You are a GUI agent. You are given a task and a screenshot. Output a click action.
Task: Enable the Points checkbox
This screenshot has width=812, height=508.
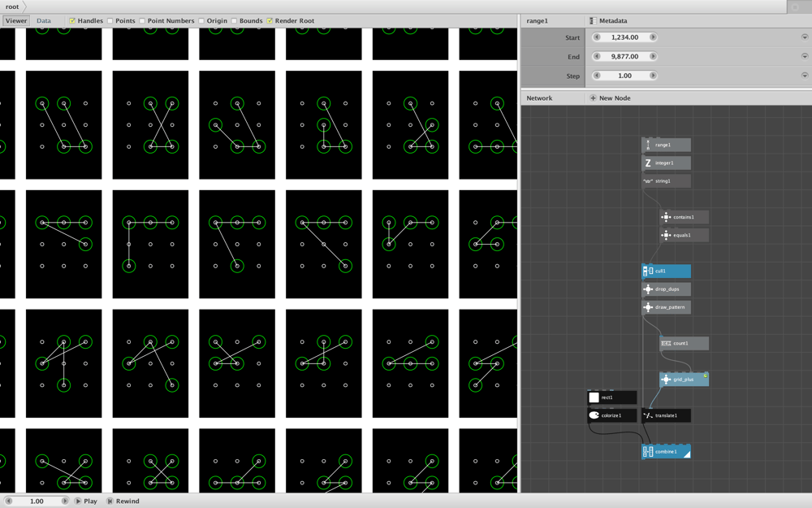pos(110,21)
